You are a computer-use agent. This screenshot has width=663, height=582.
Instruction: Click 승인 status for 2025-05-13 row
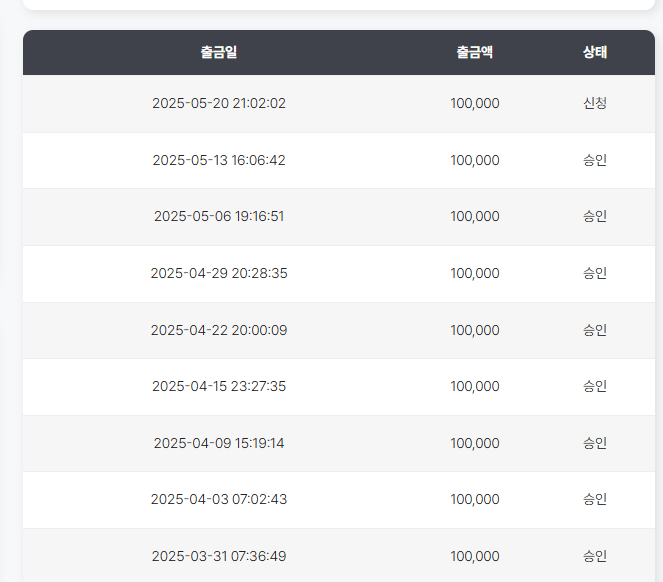click(595, 160)
